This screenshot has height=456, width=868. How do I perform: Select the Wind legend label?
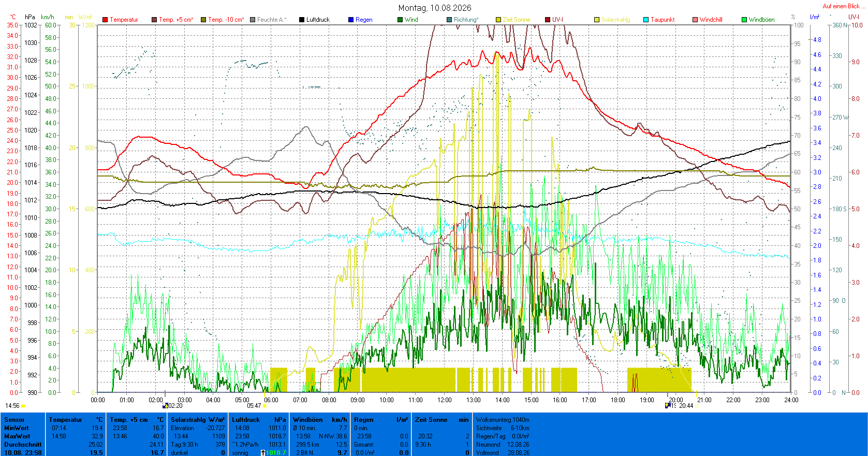coord(411,20)
